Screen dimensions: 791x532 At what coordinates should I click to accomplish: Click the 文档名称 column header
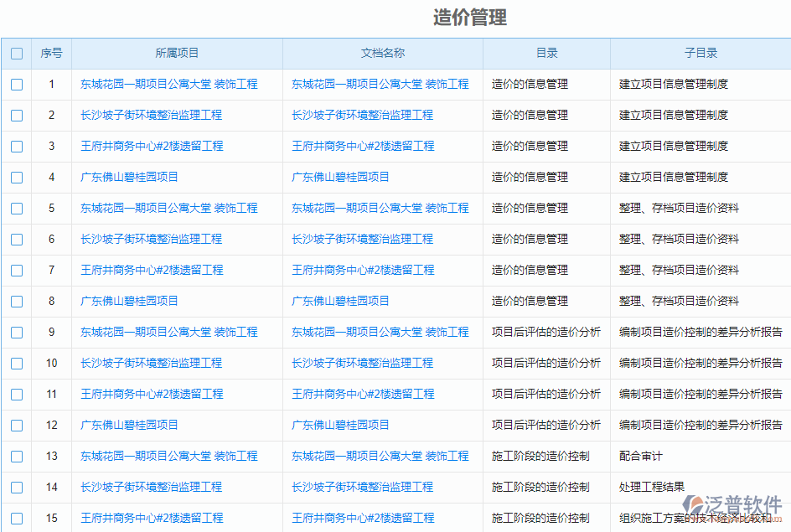(381, 53)
